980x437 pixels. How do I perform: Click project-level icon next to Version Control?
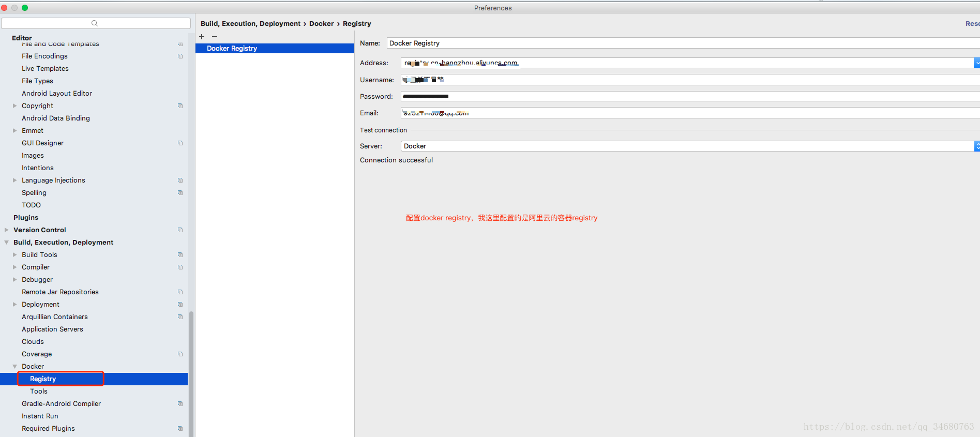click(180, 230)
